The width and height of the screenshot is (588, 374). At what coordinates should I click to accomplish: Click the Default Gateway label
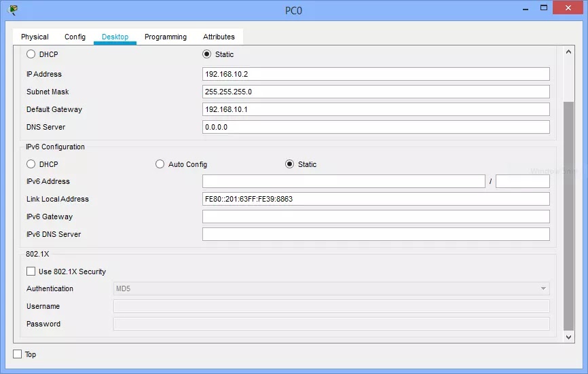pos(54,109)
